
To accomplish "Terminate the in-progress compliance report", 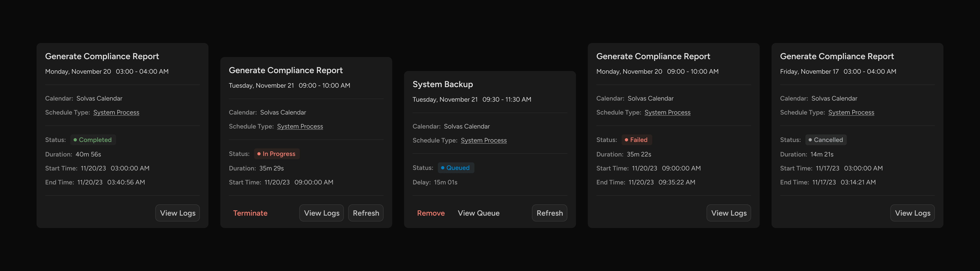I will (250, 213).
